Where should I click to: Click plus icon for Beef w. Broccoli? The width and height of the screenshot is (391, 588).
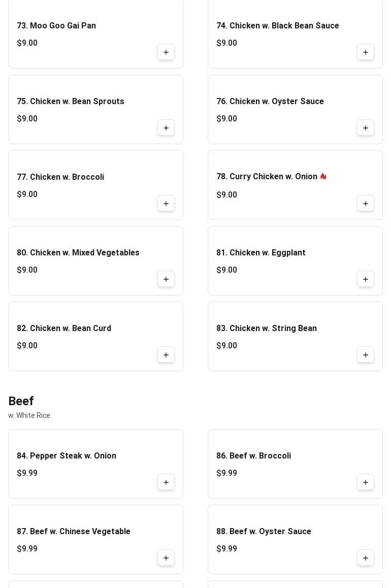[x=366, y=482]
